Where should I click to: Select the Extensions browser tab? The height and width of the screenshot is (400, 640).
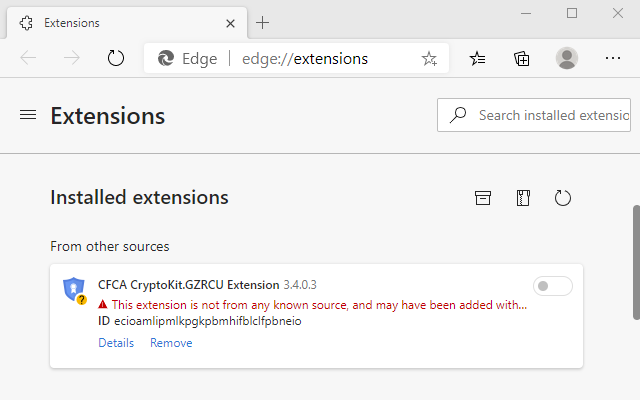coord(120,22)
